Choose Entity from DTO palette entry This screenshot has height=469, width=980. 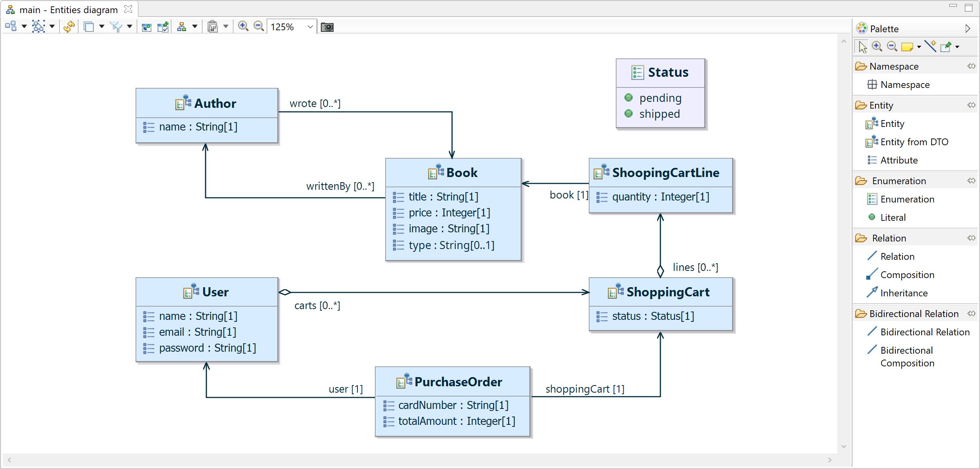(x=914, y=142)
